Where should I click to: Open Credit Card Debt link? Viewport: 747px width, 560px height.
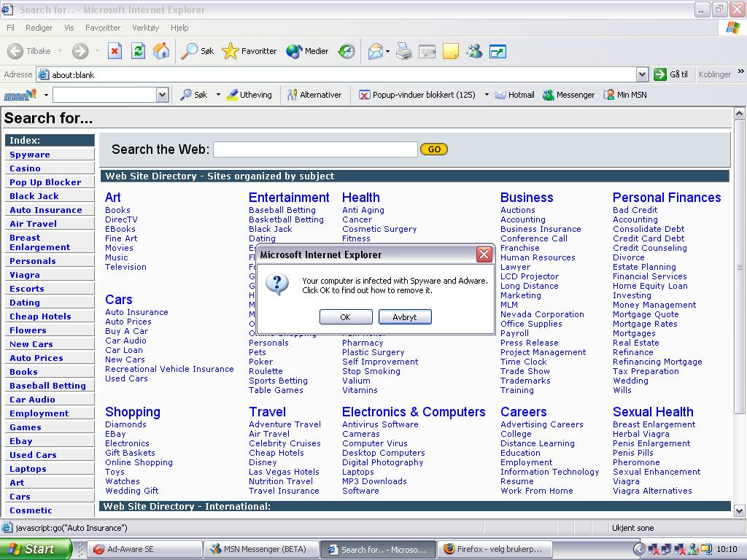point(649,238)
